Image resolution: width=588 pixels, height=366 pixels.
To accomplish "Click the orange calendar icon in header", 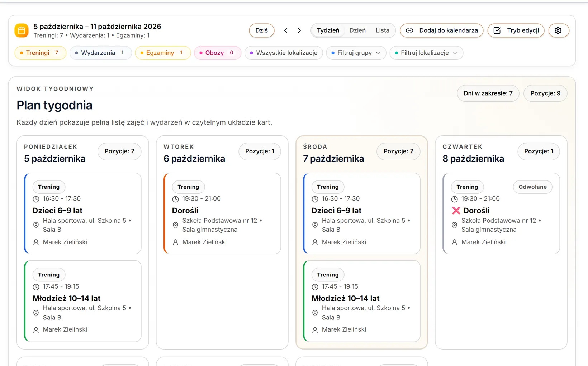I will [x=22, y=30].
